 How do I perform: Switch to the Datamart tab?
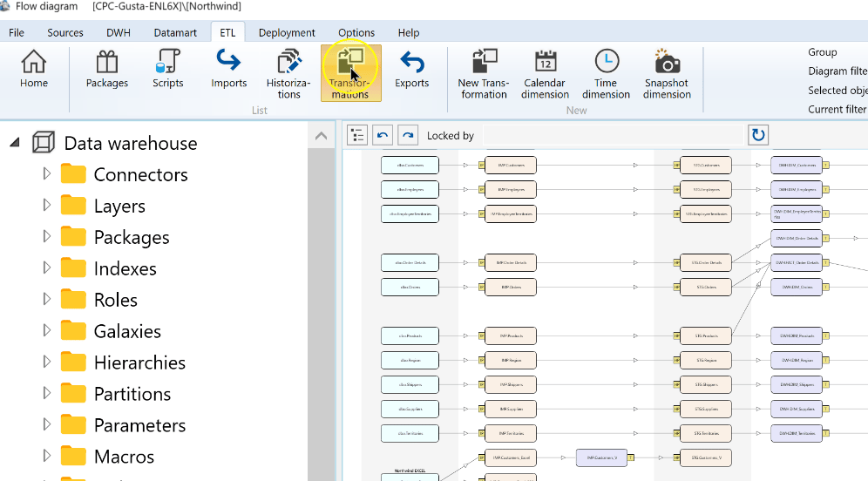pos(175,32)
